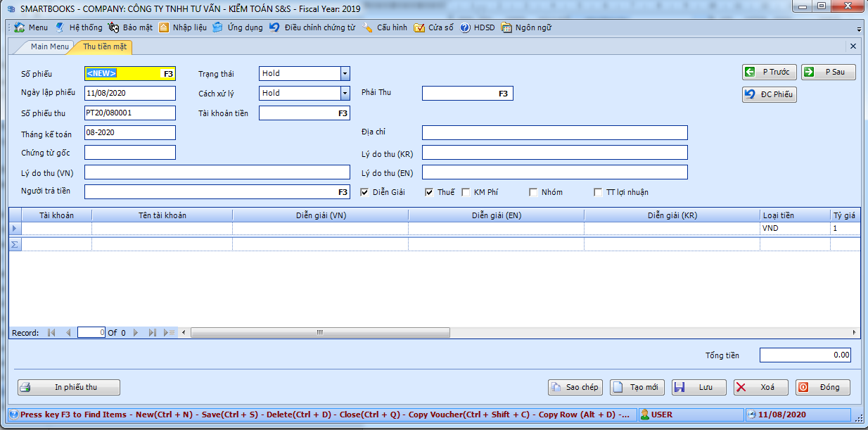Screen dimensions: 868x430
Task: Expand the Trạng thái dropdown
Action: click(x=345, y=73)
